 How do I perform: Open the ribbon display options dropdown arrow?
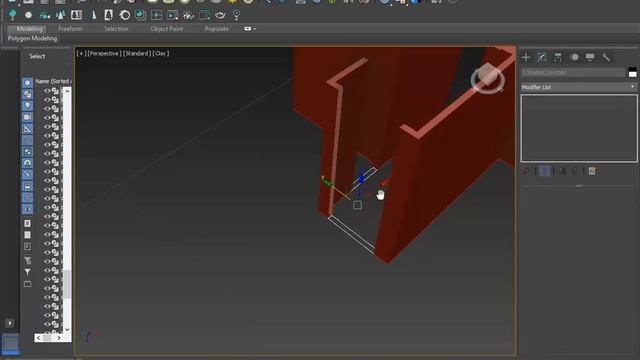coord(255,29)
